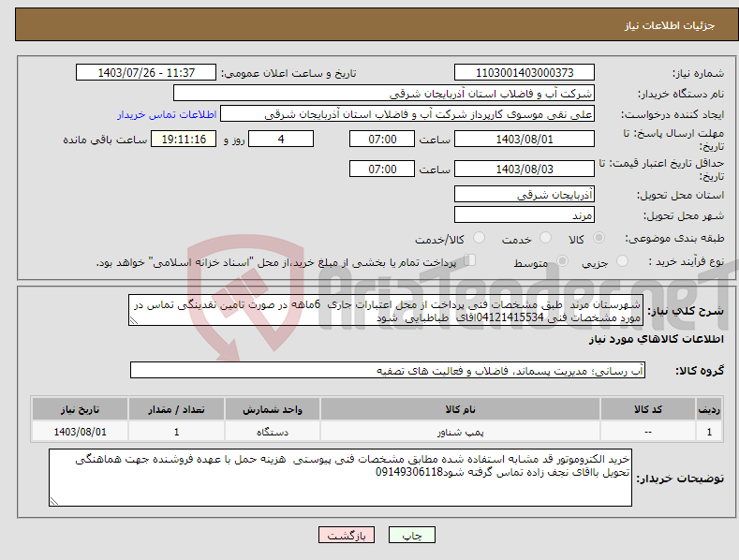Click the delivery city field مرند
The height and width of the screenshot is (560, 739).
[x=525, y=215]
